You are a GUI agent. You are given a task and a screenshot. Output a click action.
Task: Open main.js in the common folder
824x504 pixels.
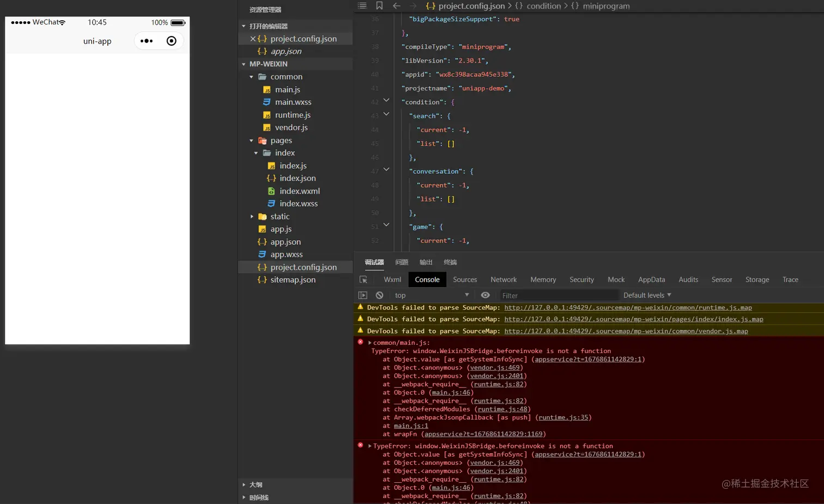pos(287,89)
